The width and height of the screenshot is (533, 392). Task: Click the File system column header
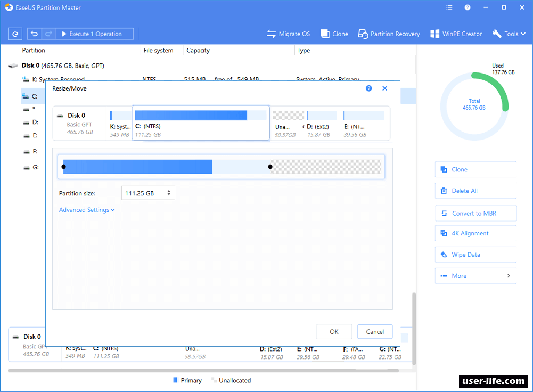[x=158, y=50]
